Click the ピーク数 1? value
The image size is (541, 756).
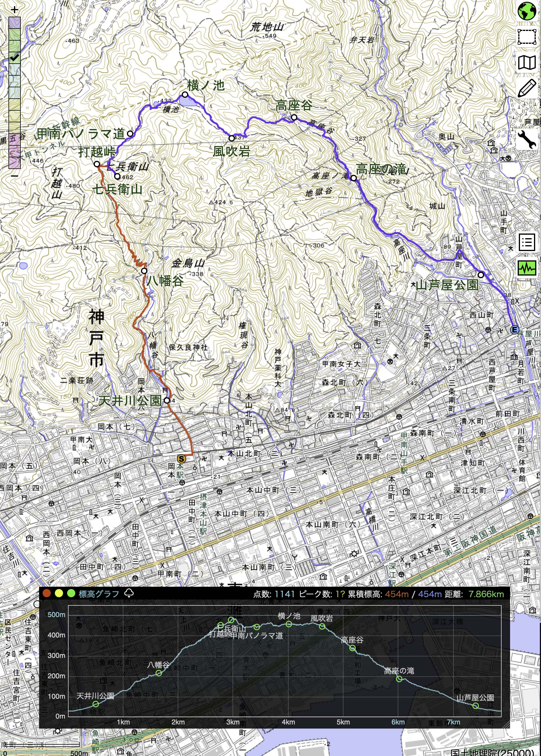click(340, 594)
